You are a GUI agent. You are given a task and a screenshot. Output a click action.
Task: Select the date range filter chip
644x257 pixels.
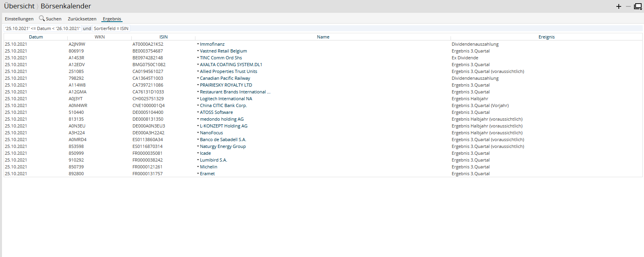point(43,28)
